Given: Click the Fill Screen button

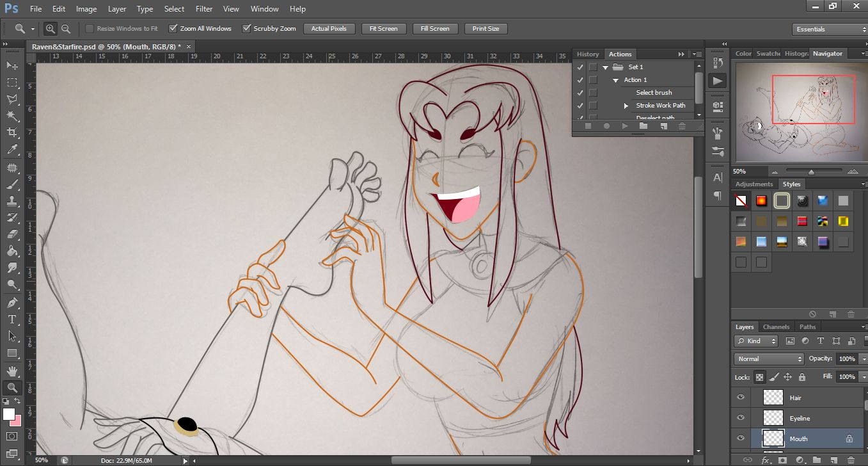Looking at the screenshot, I should (x=435, y=28).
